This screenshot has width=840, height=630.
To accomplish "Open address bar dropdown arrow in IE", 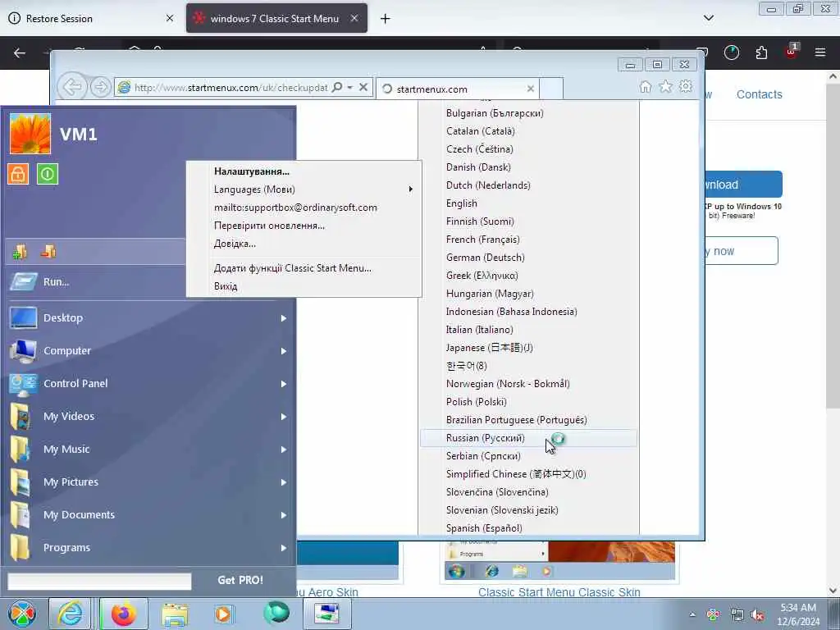I will coord(349,87).
